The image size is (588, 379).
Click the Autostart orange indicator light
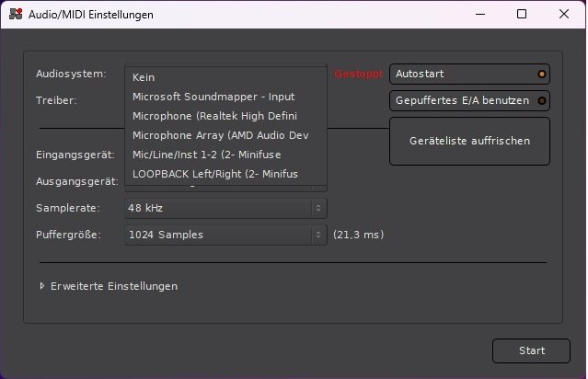[541, 74]
